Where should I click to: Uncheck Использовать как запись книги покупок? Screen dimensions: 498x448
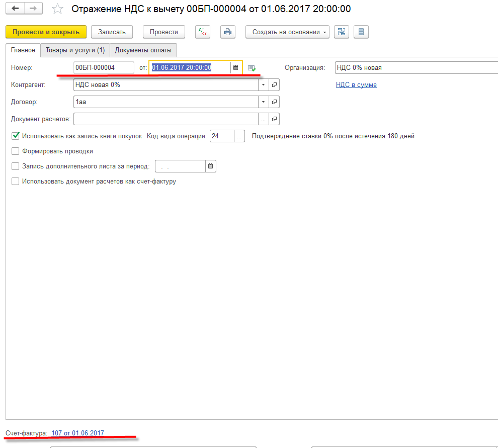16,136
